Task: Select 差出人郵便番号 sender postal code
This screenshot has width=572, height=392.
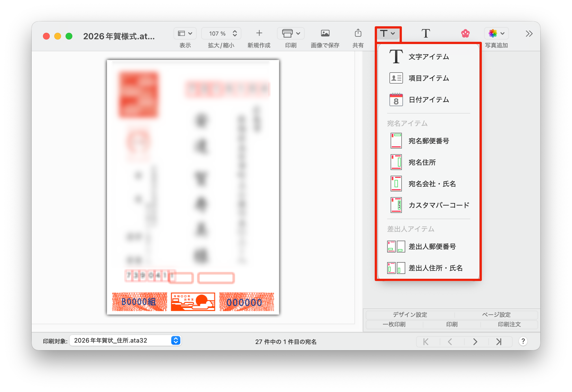Action: pyautogui.click(x=432, y=247)
